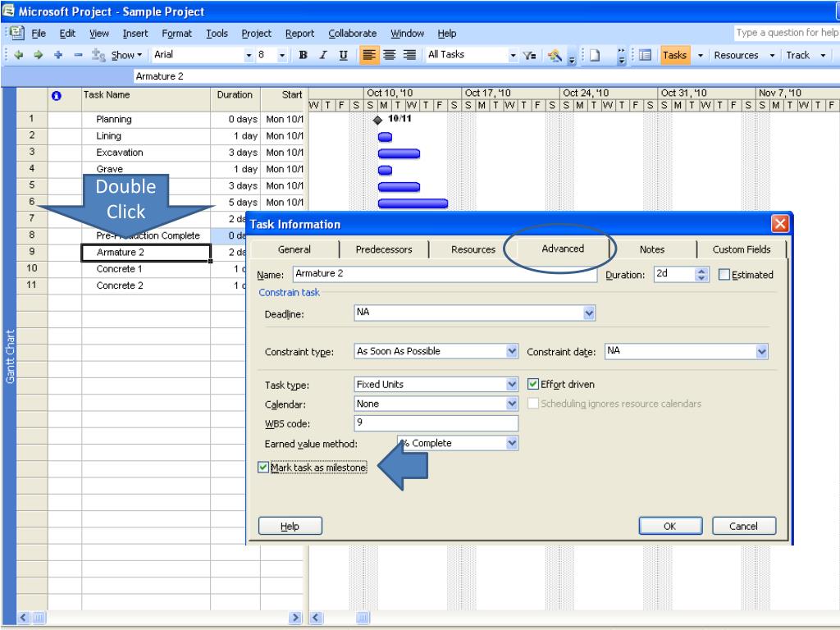Open the Format menu
This screenshot has width=840, height=630.
[x=177, y=33]
